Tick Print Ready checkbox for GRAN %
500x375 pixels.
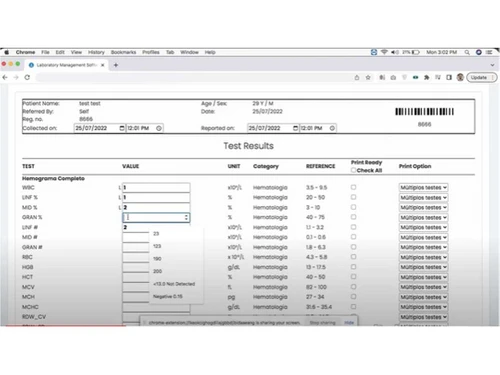point(353,217)
